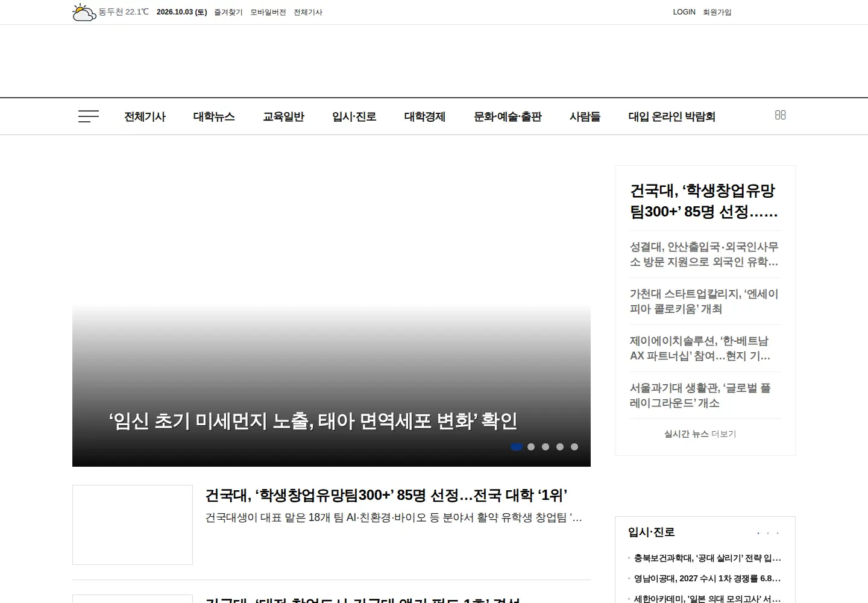
Task: Click the 모바일버전 link
Action: (268, 12)
